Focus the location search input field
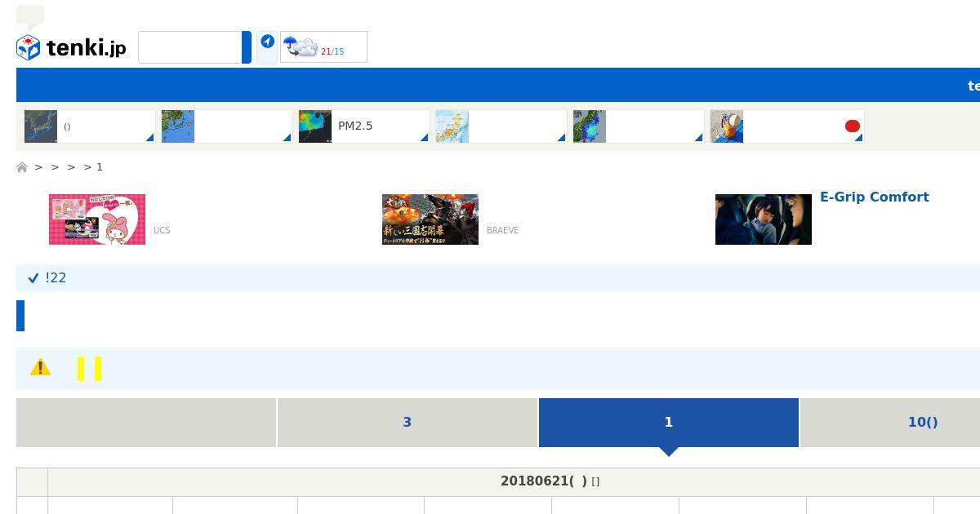 coord(189,47)
